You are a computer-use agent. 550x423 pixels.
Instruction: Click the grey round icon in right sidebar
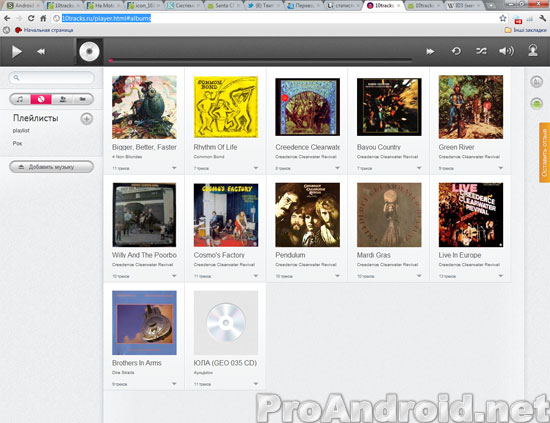[x=536, y=82]
